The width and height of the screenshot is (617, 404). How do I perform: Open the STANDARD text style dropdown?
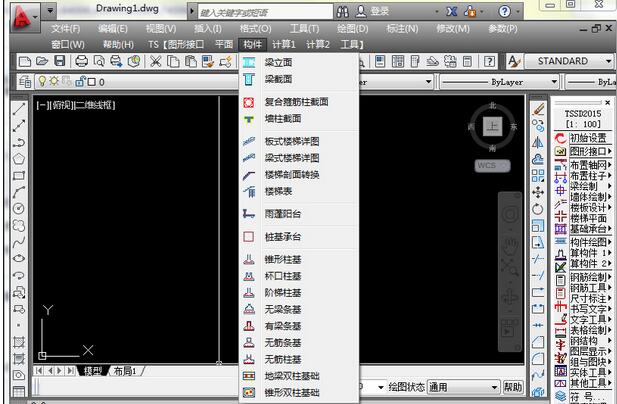[569, 61]
